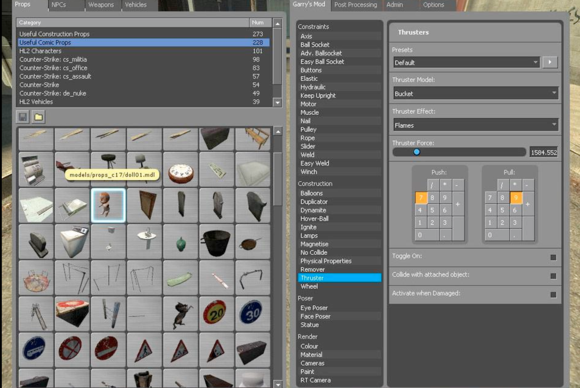Open the Options tab
The height and width of the screenshot is (388, 580).
[x=433, y=5]
